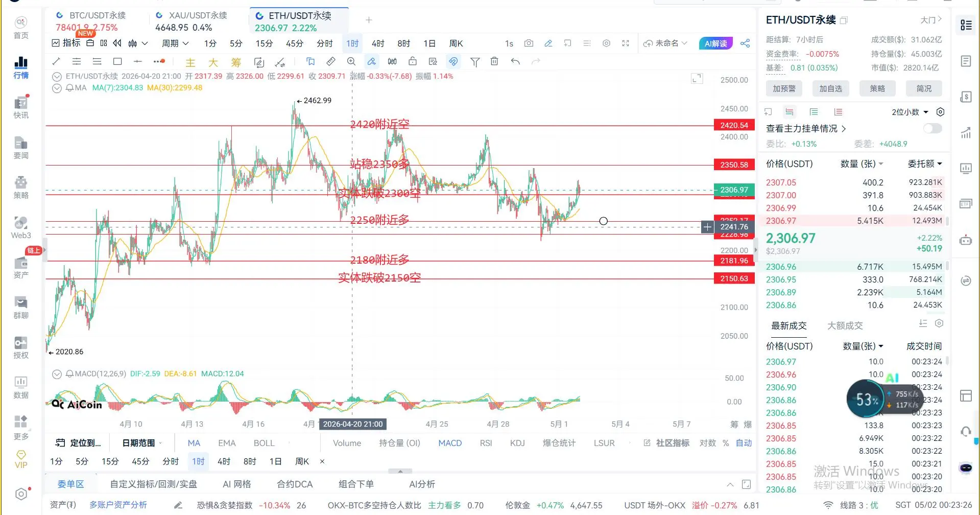Switch to the 大额成交 tab

(x=845, y=325)
